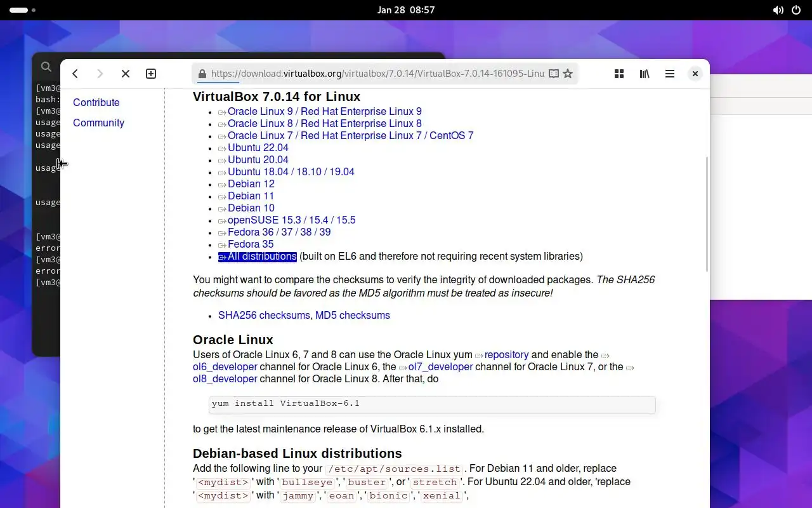The image size is (812, 508).
Task: Open the ol8_developer channel link
Action: [225, 379]
